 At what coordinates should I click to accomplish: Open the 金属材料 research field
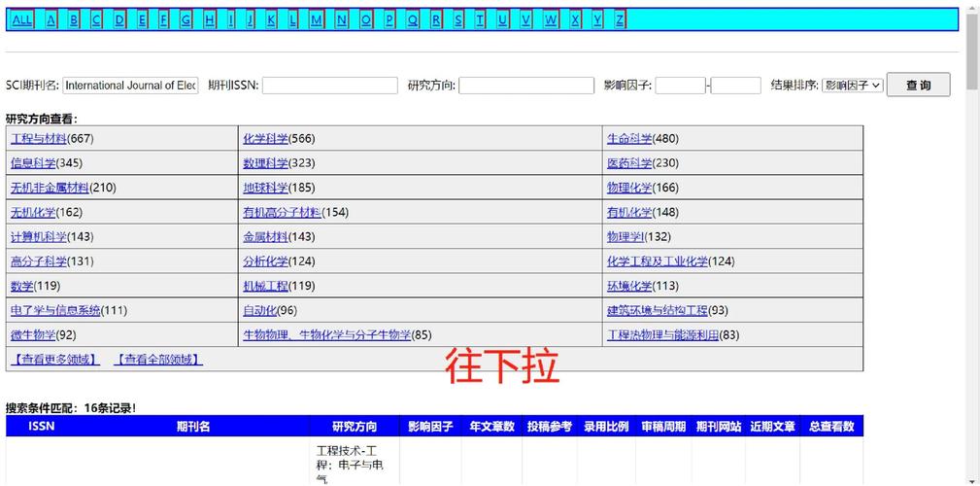pos(265,237)
